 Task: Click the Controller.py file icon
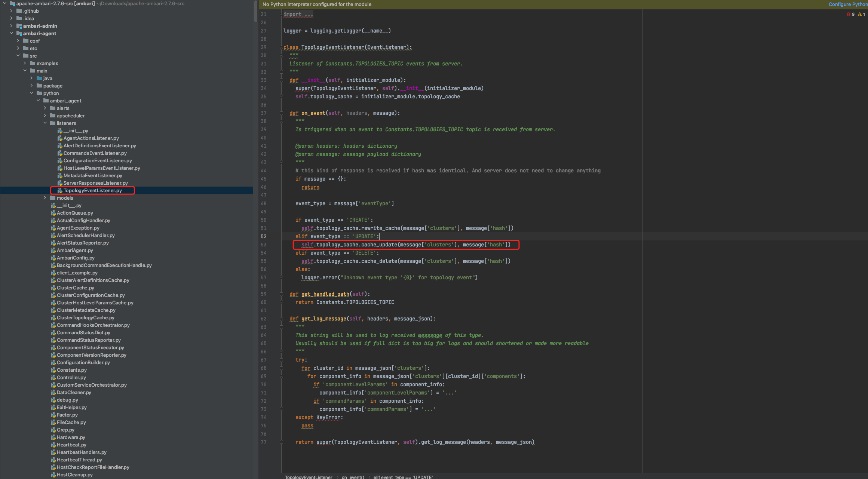point(53,378)
